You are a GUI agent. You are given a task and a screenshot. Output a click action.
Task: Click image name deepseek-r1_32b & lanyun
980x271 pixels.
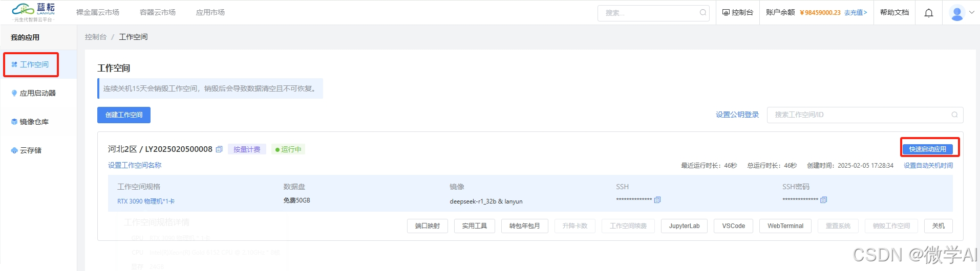486,201
